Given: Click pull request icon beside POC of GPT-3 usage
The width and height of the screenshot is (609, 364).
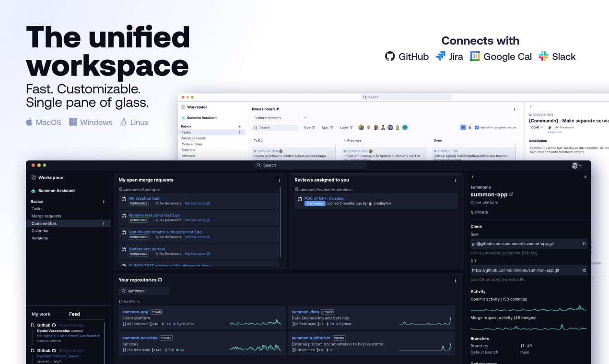Looking at the screenshot, I should click(x=300, y=199).
